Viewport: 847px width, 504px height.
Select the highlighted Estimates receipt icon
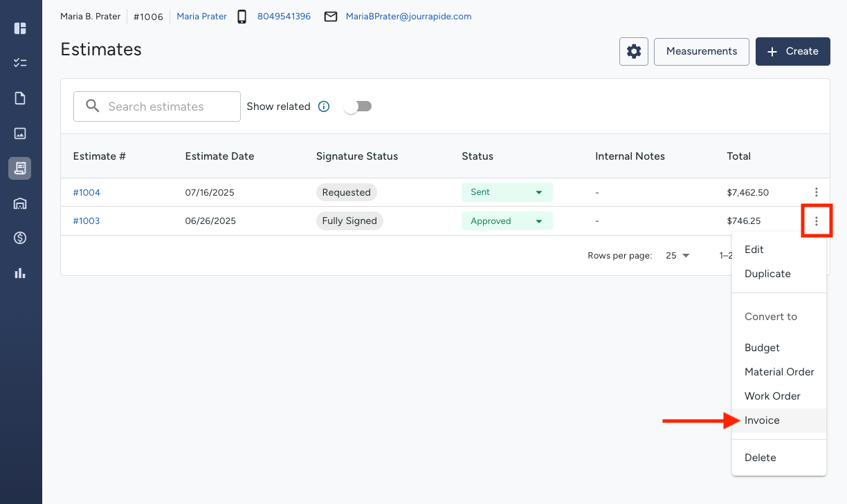20,168
